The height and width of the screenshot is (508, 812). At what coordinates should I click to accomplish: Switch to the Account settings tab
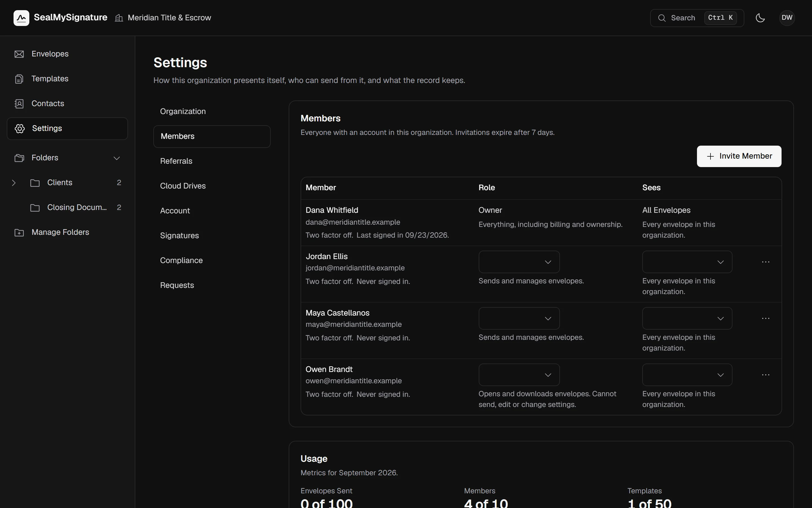point(212,211)
